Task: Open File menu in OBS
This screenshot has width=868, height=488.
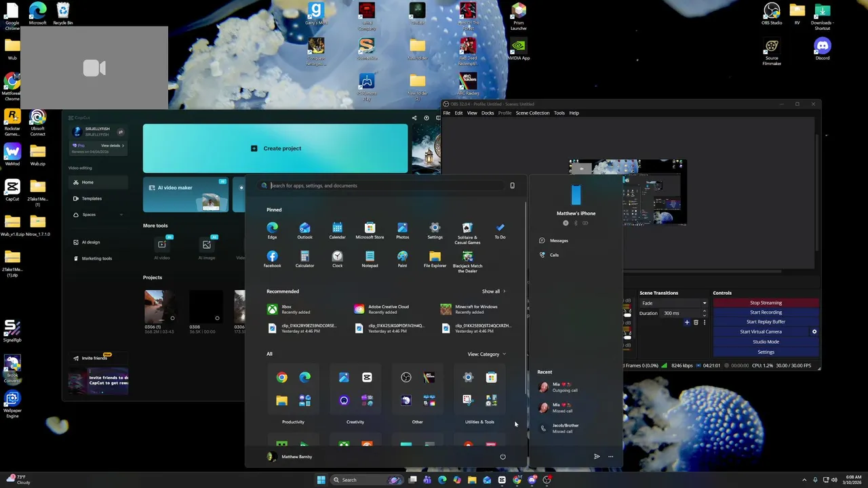Action: point(447,113)
